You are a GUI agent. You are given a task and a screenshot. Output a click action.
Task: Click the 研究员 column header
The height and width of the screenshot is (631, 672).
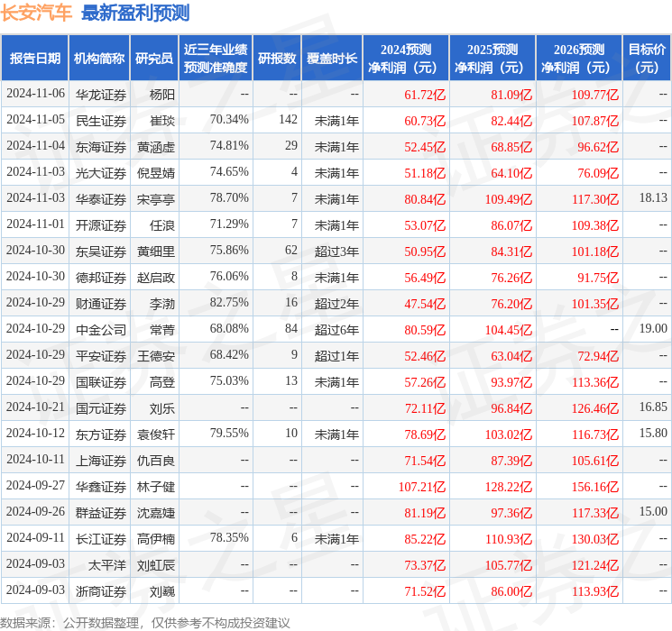pyautogui.click(x=154, y=59)
